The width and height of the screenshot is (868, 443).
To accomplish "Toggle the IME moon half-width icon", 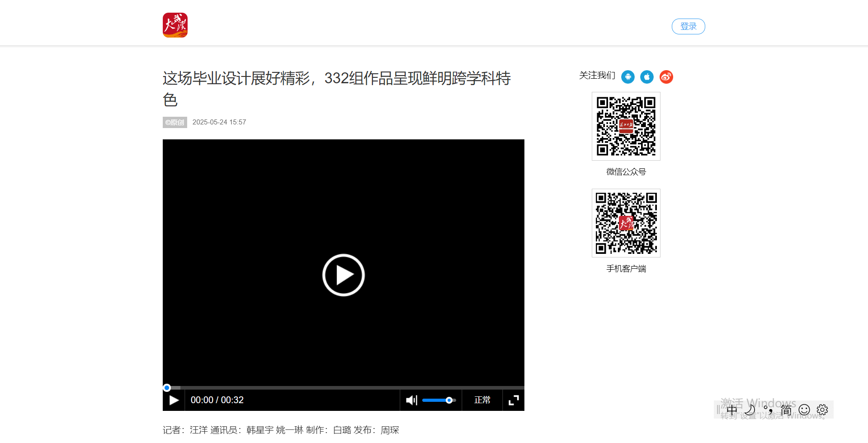I will (x=750, y=410).
